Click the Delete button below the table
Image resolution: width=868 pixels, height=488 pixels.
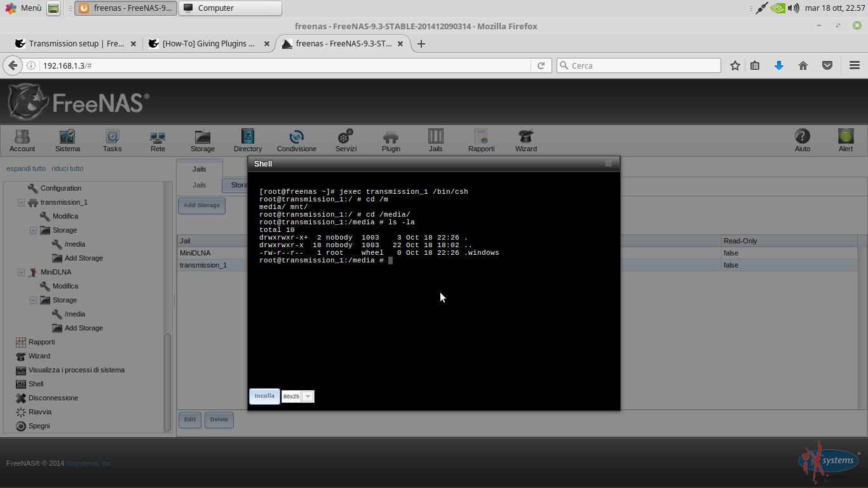[x=219, y=419]
